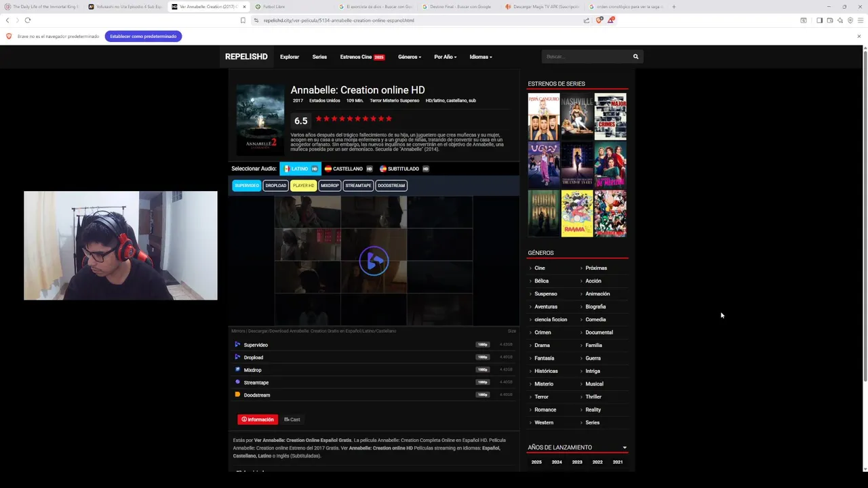Image resolution: width=868 pixels, height=488 pixels.
Task: Select SUBTITULADO audio option
Action: (403, 169)
